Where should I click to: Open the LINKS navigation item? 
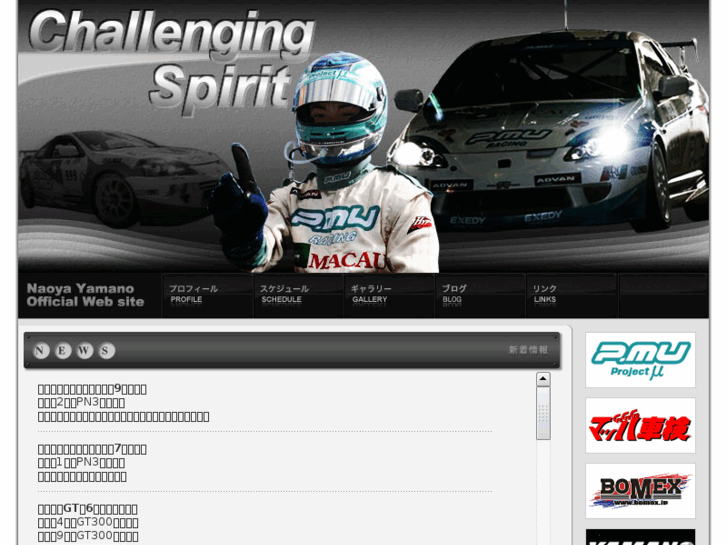tap(571, 295)
